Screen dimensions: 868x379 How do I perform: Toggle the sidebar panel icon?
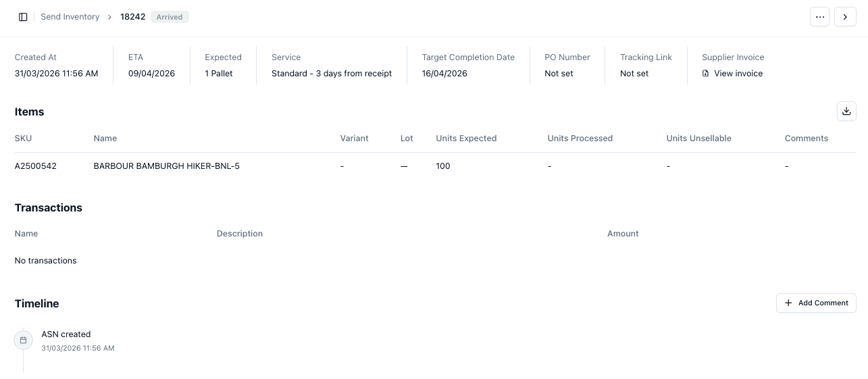23,17
